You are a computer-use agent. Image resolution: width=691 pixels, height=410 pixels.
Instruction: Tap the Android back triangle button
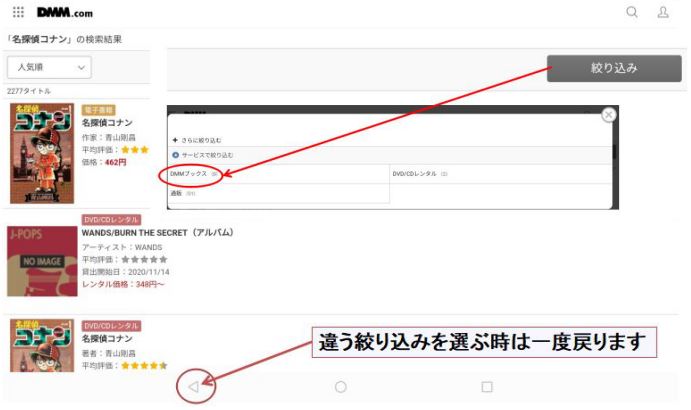[x=193, y=387]
